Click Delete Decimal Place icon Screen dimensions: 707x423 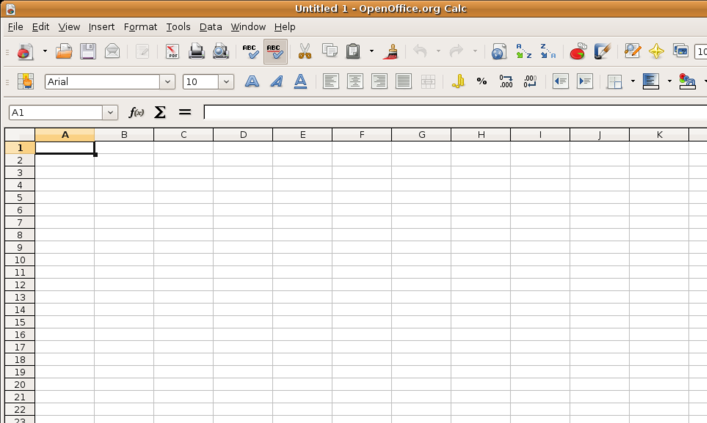530,82
